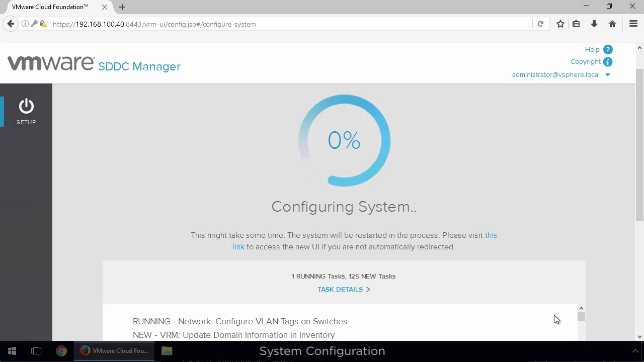Viewport: 644px width, 362px height.
Task: Click the back navigation arrow
Action: (11, 24)
